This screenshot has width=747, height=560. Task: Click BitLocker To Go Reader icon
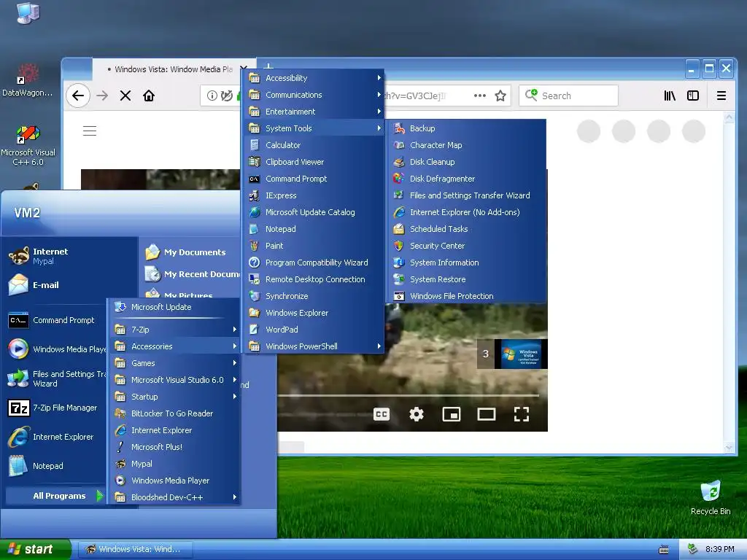[120, 413]
